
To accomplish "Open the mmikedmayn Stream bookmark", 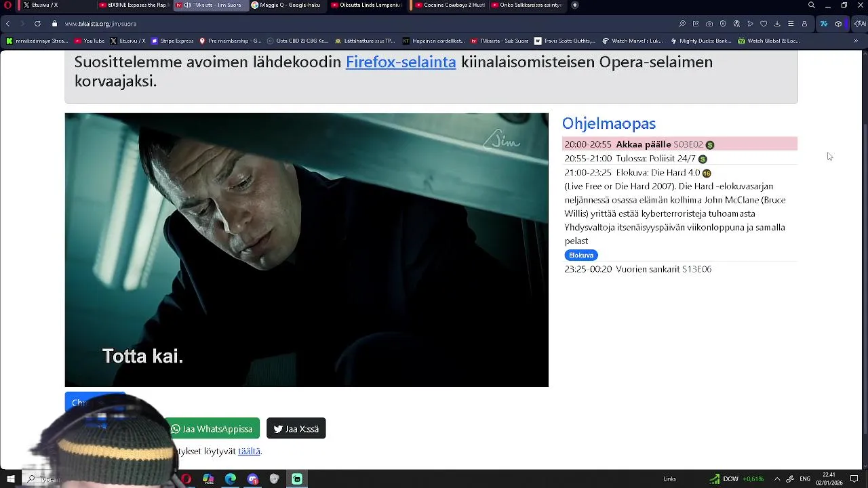I will (x=37, y=41).
